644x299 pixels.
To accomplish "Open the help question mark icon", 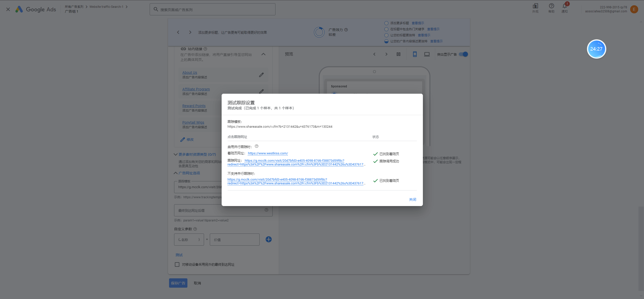I will (x=551, y=6).
